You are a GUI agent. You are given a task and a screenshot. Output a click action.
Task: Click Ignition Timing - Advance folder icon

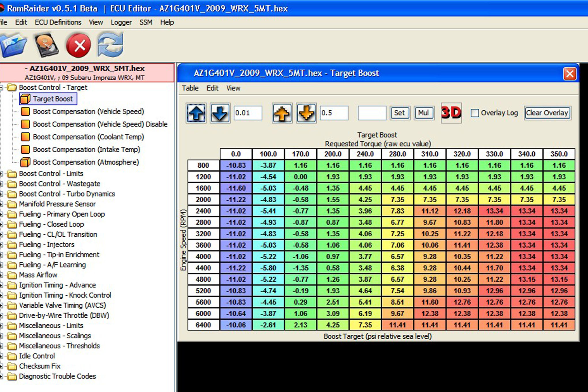tap(12, 285)
